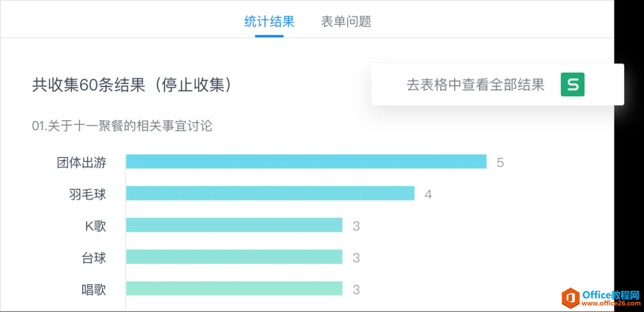Screen dimensions: 644x312
Task: Click the 唱歌 result bar
Action: pyautogui.click(x=234, y=289)
